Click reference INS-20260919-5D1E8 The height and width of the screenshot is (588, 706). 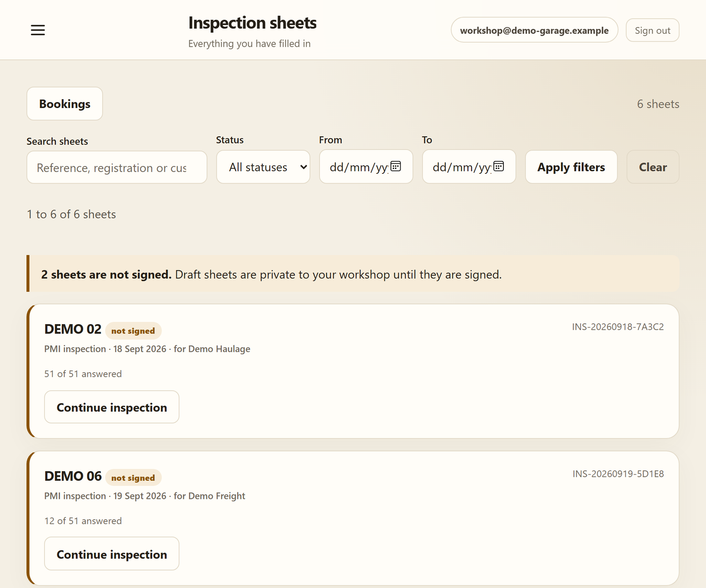618,474
